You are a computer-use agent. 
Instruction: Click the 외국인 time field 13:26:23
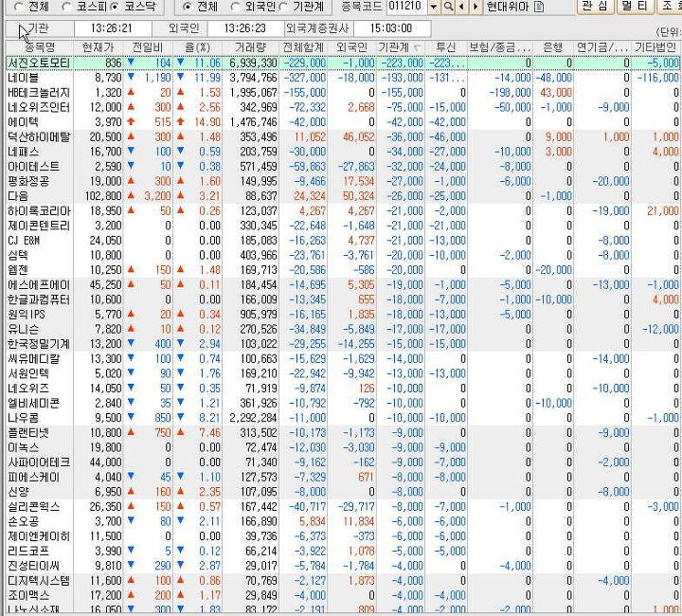[x=245, y=28]
